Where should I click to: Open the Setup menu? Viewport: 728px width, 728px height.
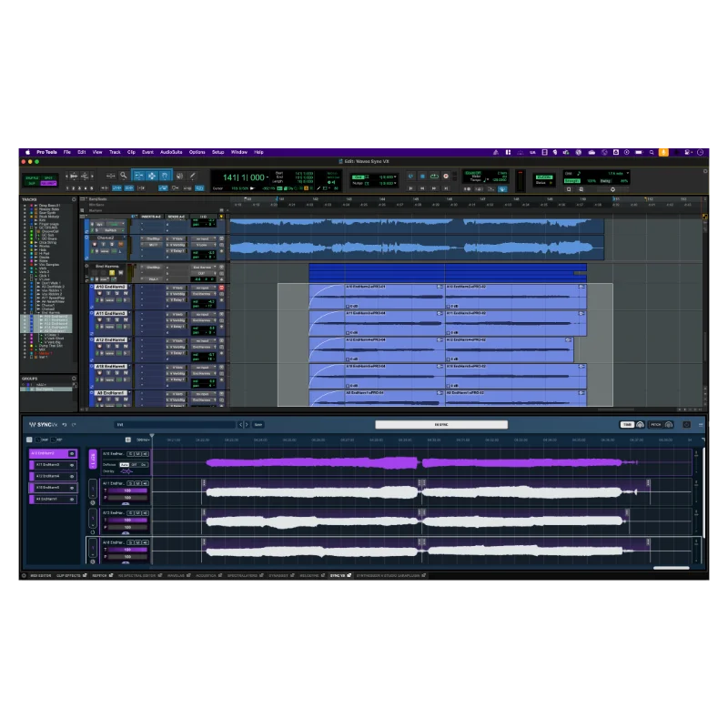tap(217, 152)
